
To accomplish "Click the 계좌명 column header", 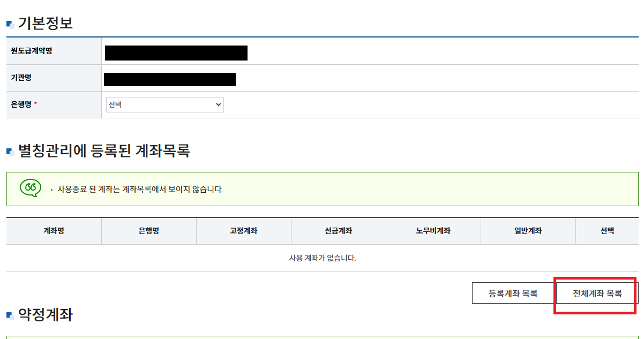I will (x=54, y=231).
